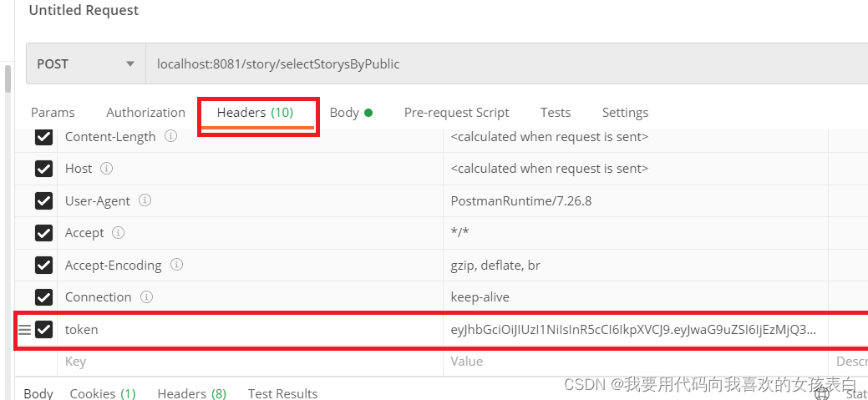Click the empty Key input field
The image size is (868, 400).
pyautogui.click(x=251, y=362)
